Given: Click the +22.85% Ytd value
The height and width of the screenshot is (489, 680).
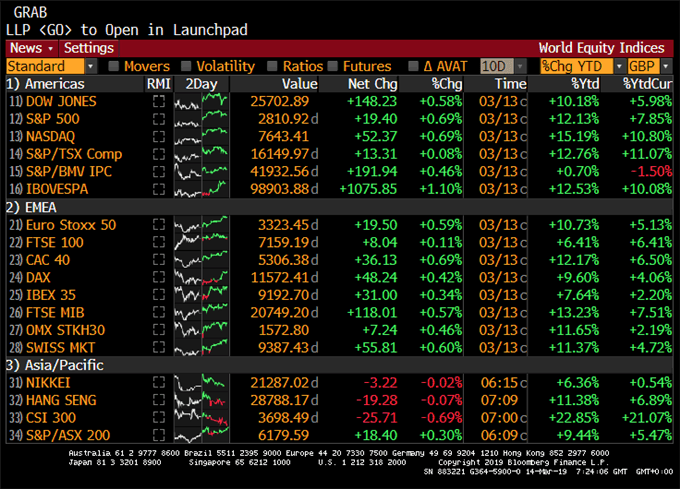Looking at the screenshot, I should (x=574, y=417).
